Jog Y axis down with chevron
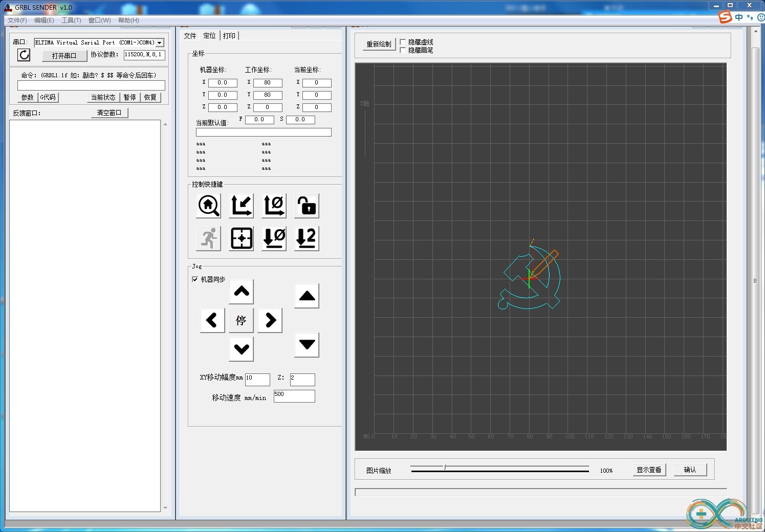 click(242, 349)
